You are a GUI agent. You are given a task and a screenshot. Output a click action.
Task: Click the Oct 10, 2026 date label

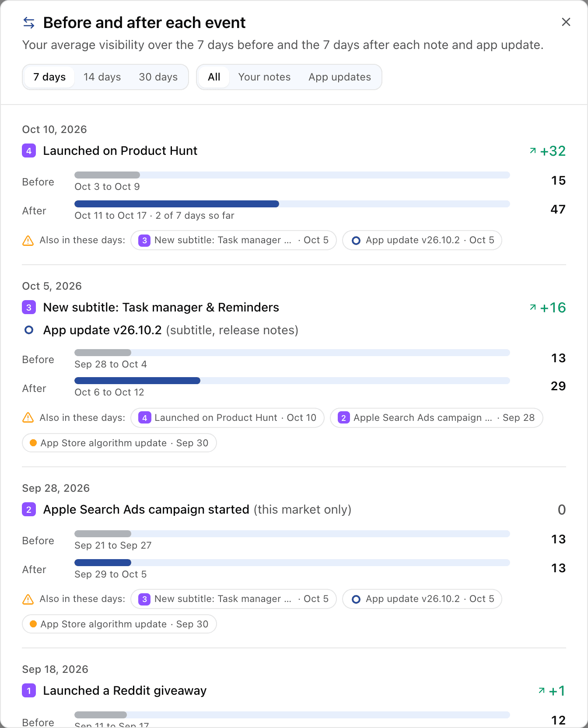(x=55, y=129)
